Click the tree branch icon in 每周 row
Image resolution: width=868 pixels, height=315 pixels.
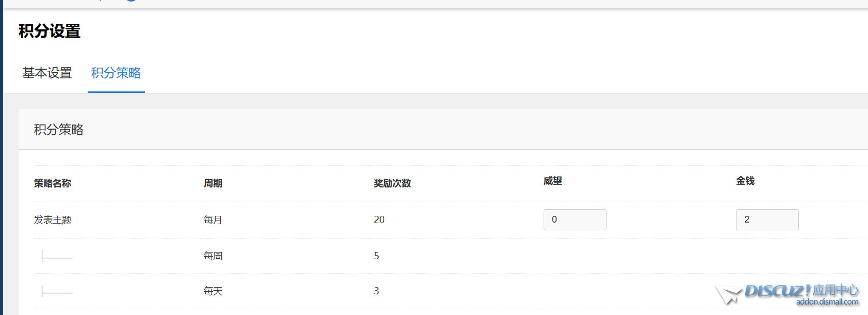[57, 256]
